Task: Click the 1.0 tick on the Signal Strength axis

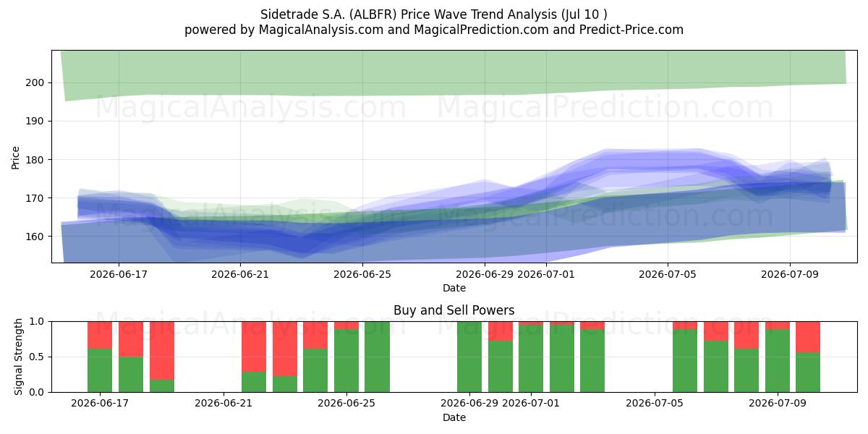Action: tap(37, 321)
